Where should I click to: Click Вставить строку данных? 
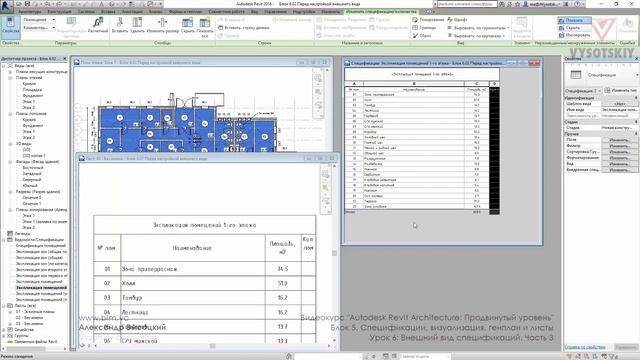click(244, 28)
